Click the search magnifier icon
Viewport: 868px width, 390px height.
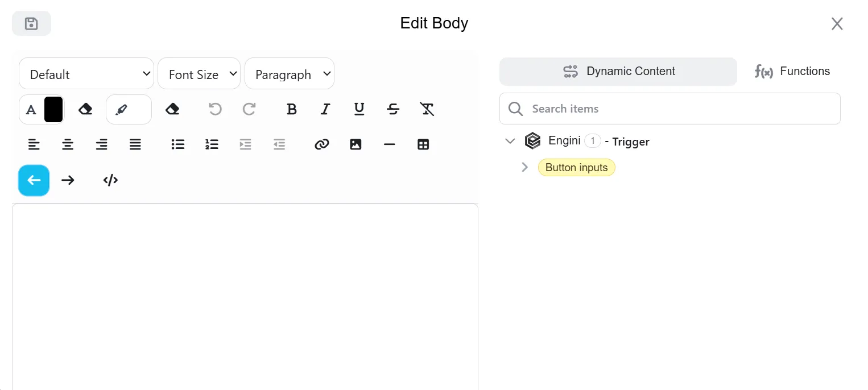pos(515,109)
